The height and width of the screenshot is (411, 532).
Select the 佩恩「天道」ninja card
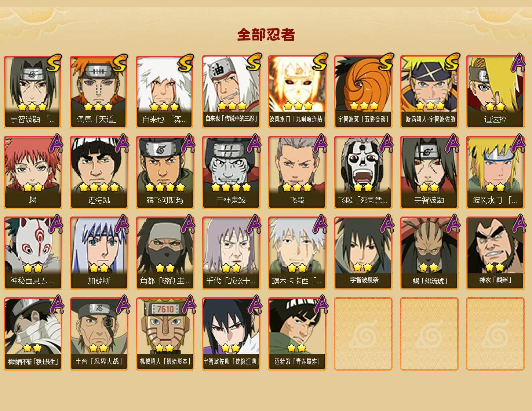[99, 92]
